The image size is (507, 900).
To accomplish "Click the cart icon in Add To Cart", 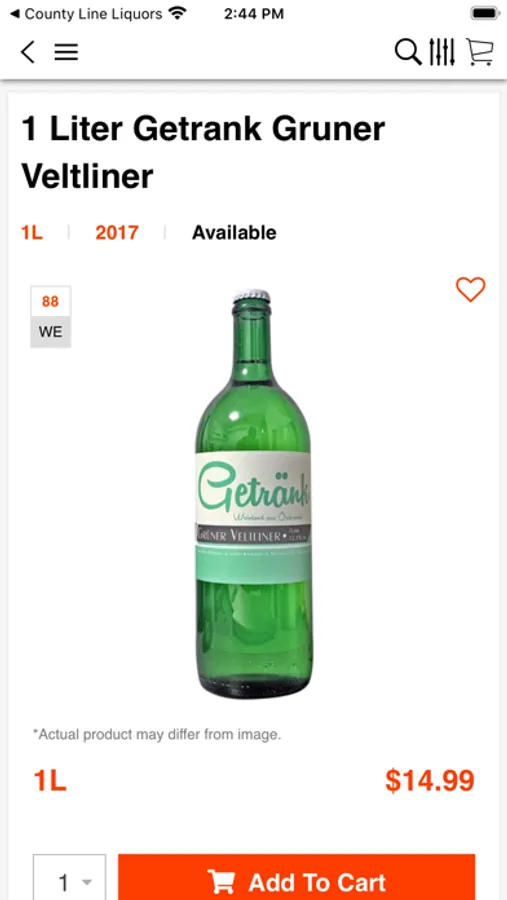I will point(222,882).
